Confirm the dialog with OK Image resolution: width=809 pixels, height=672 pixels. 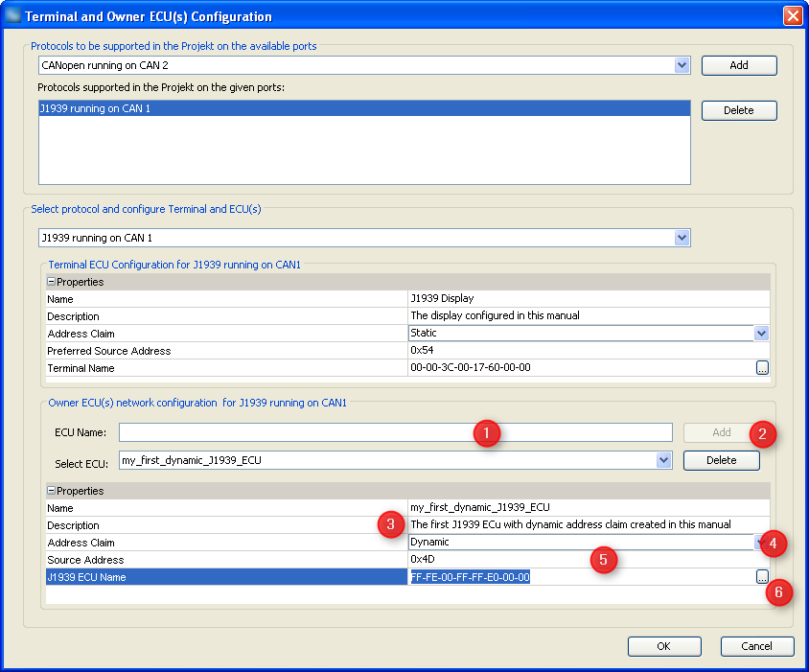[x=663, y=646]
